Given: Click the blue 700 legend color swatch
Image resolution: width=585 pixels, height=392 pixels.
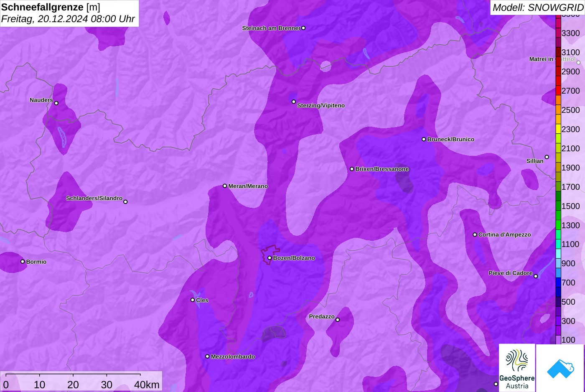Looking at the screenshot, I should pos(558,283).
